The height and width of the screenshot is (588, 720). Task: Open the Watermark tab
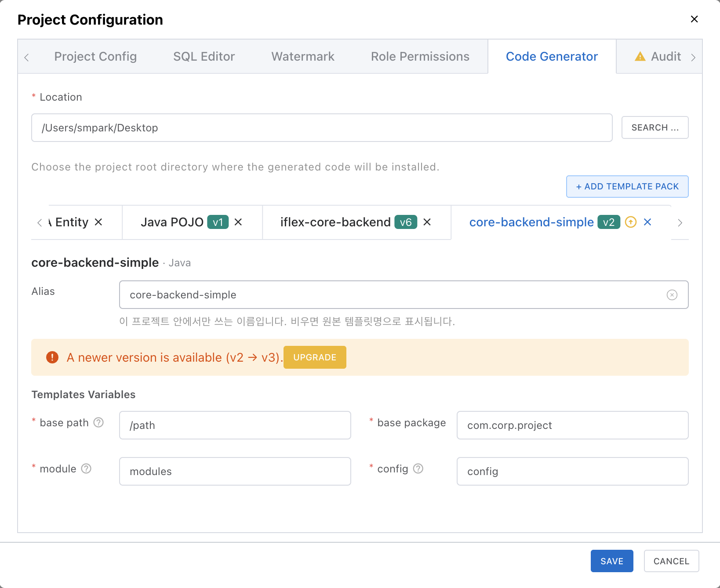[303, 57]
